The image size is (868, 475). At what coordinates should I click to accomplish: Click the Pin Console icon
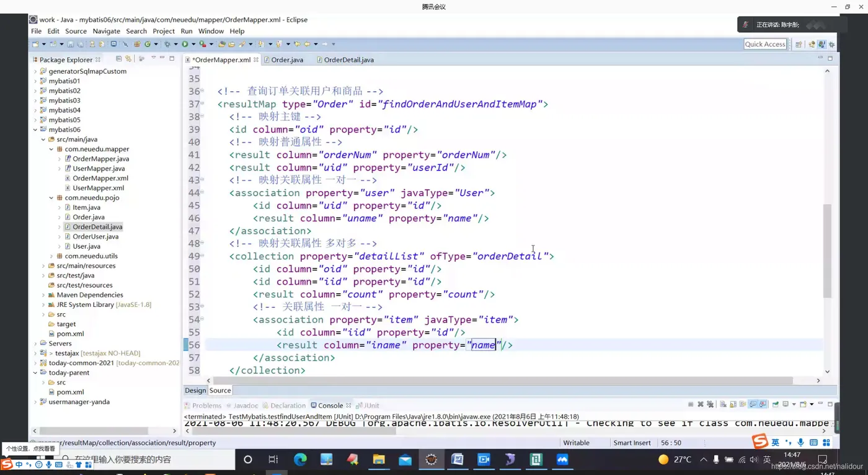pyautogui.click(x=775, y=404)
